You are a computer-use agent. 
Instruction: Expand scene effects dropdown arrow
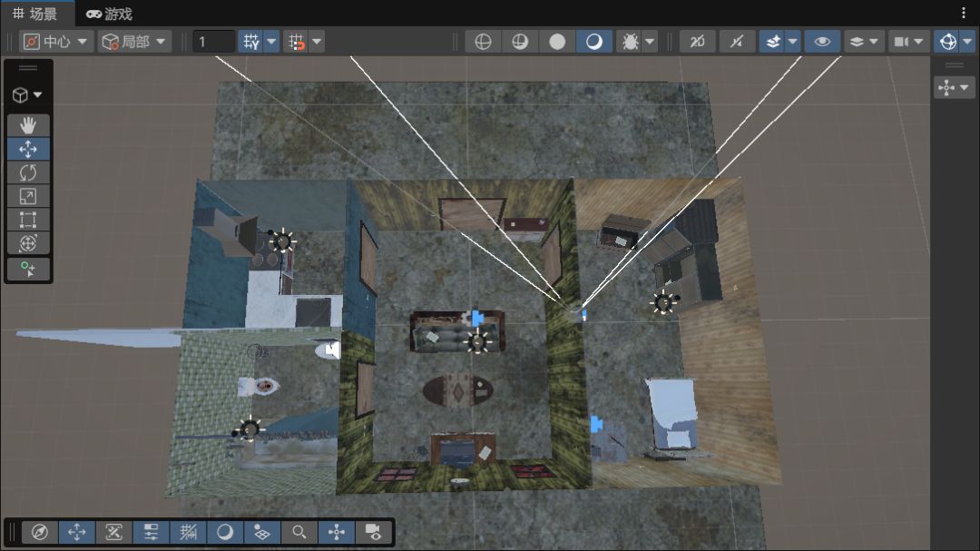(793, 42)
